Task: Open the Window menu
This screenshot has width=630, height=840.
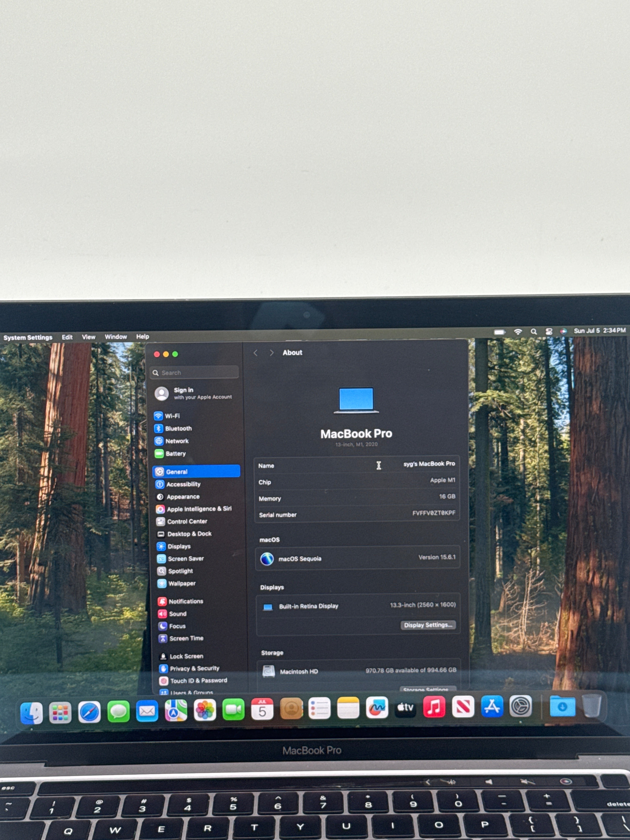Action: point(116,337)
